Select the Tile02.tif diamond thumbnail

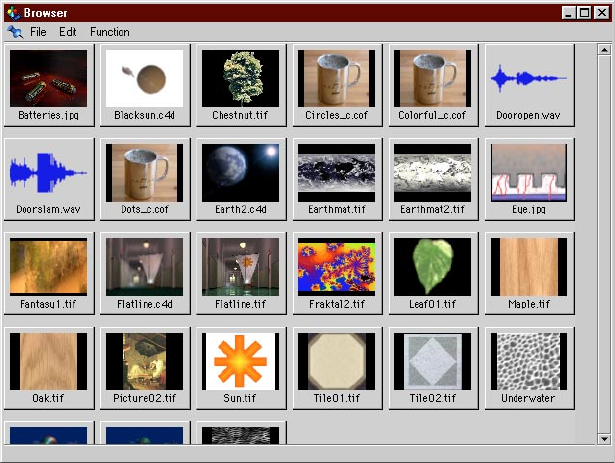[432, 361]
